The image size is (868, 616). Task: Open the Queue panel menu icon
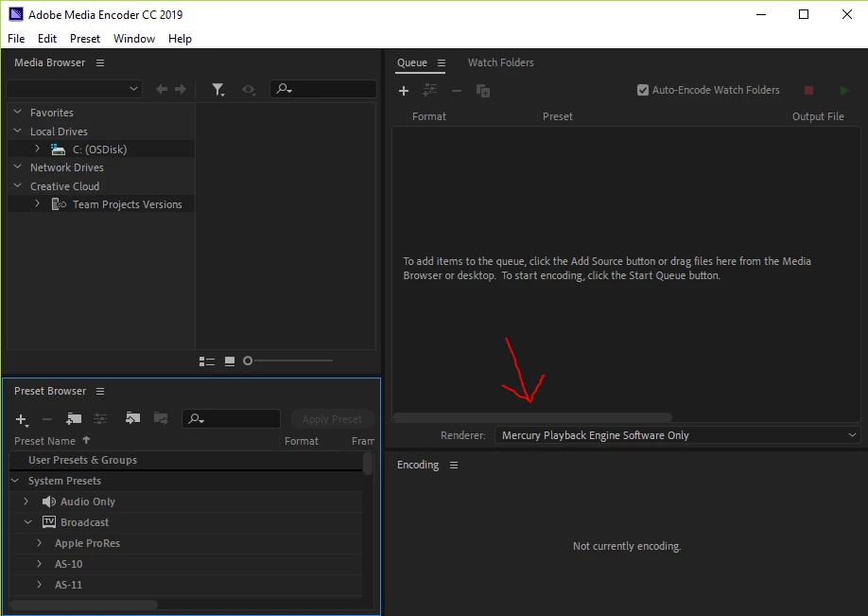coord(442,62)
